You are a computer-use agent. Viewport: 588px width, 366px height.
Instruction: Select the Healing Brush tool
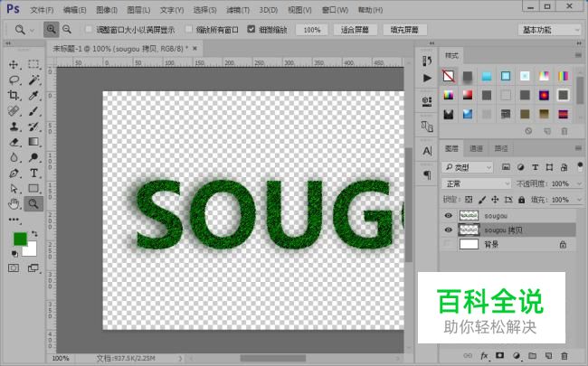click(14, 111)
